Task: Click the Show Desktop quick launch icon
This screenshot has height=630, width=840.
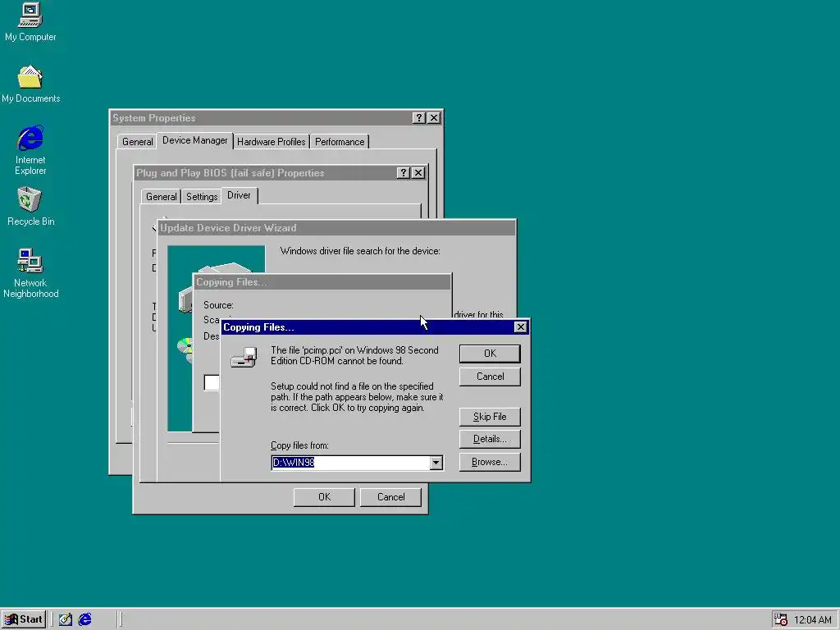Action: pos(66,619)
